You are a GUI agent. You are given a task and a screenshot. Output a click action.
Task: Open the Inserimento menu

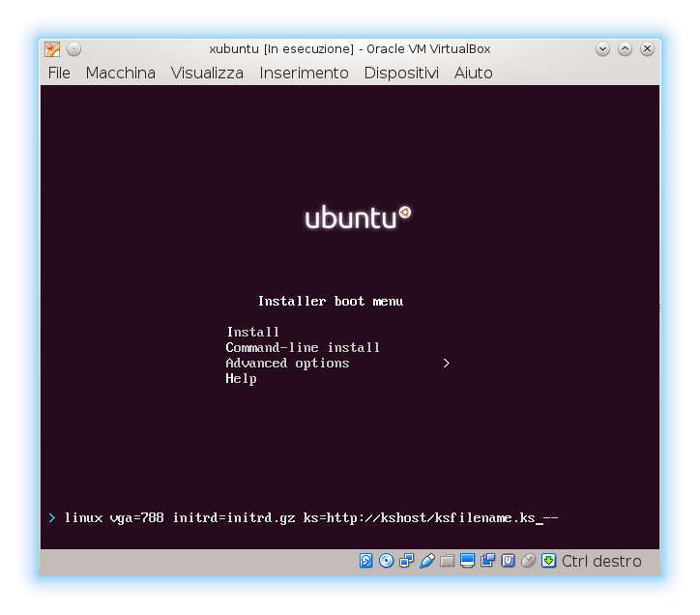point(304,73)
